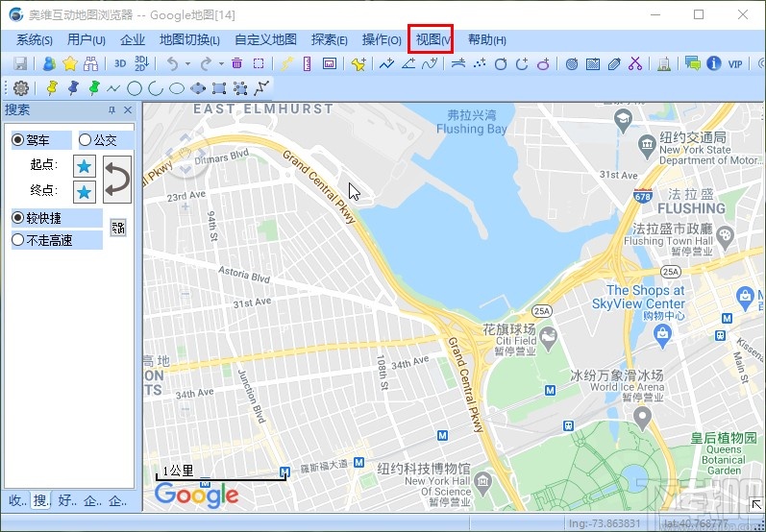The height and width of the screenshot is (532, 766).
Task: Swap start and end points
Action: (x=117, y=180)
